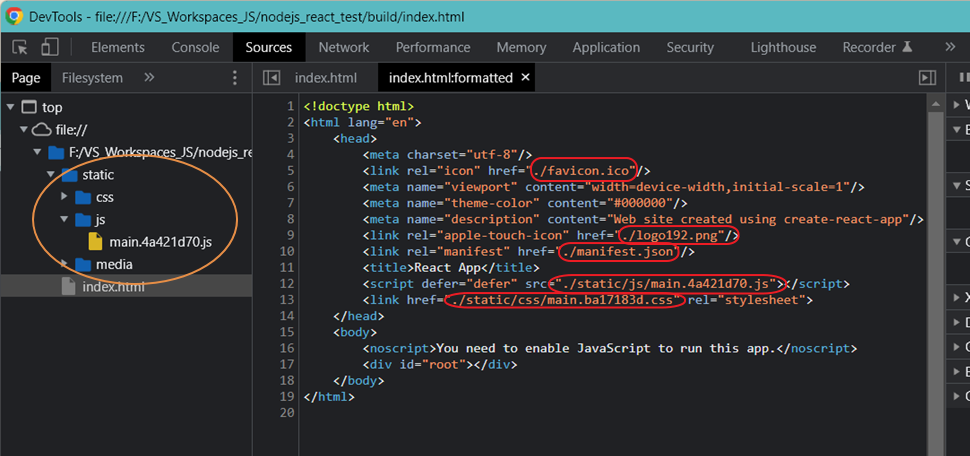This screenshot has height=456, width=970.
Task: Switch to the Application tab
Action: pos(606,48)
